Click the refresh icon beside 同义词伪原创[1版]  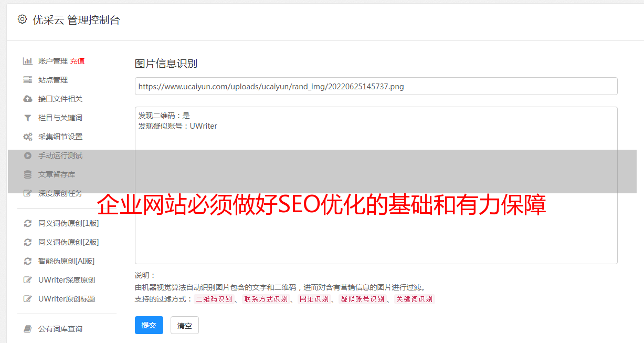coord(28,223)
